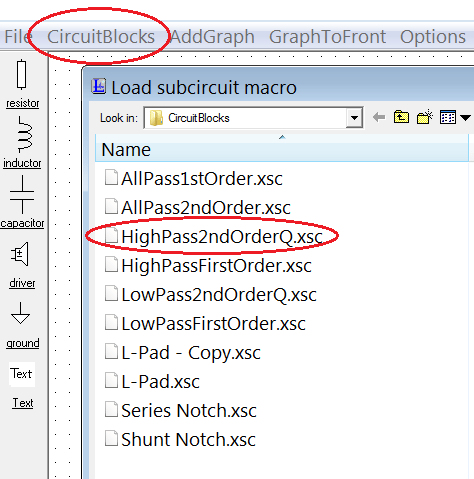Go back to the previous folder
This screenshot has height=479, width=474.
379,117
